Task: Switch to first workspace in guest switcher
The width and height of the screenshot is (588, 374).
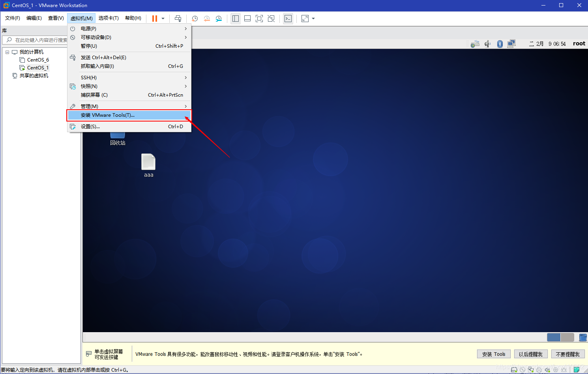Action: [554, 337]
